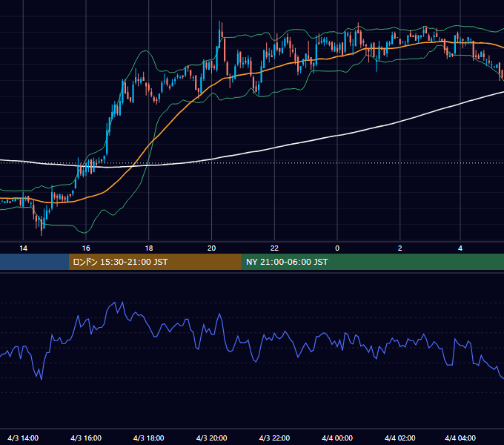The height and width of the screenshot is (445, 504).
Task: Click the 4/3 22:00 date label
Action: [x=274, y=438]
